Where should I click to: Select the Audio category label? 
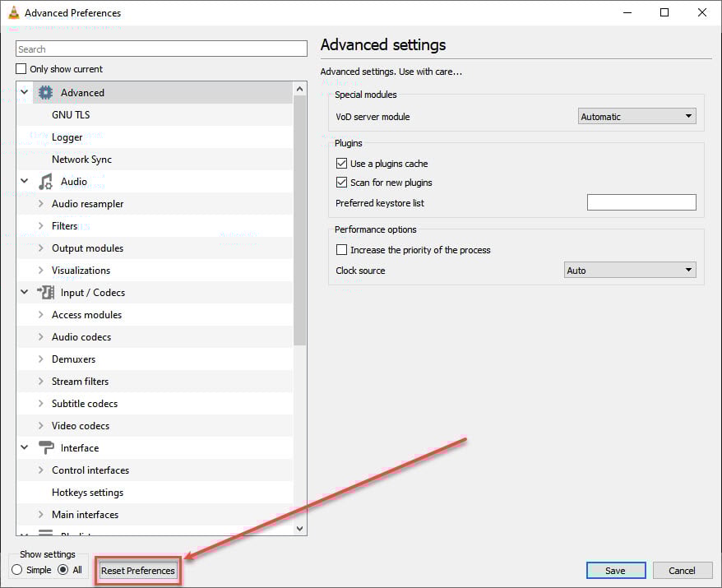(x=74, y=182)
